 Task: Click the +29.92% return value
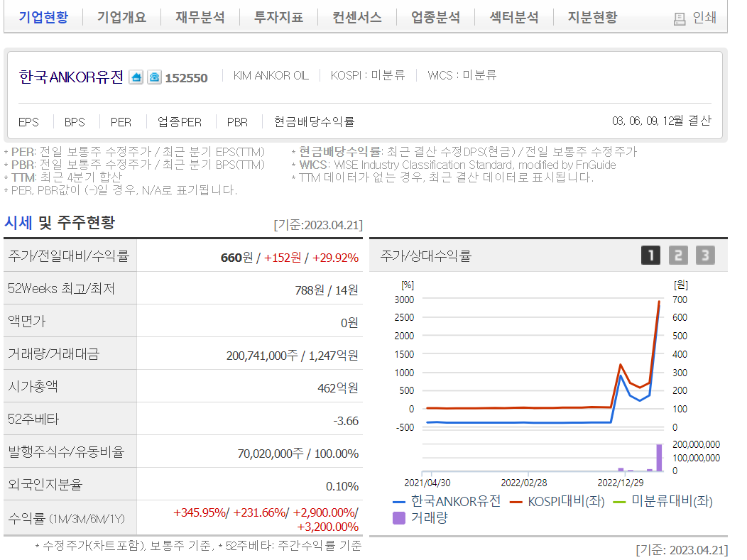pos(335,258)
